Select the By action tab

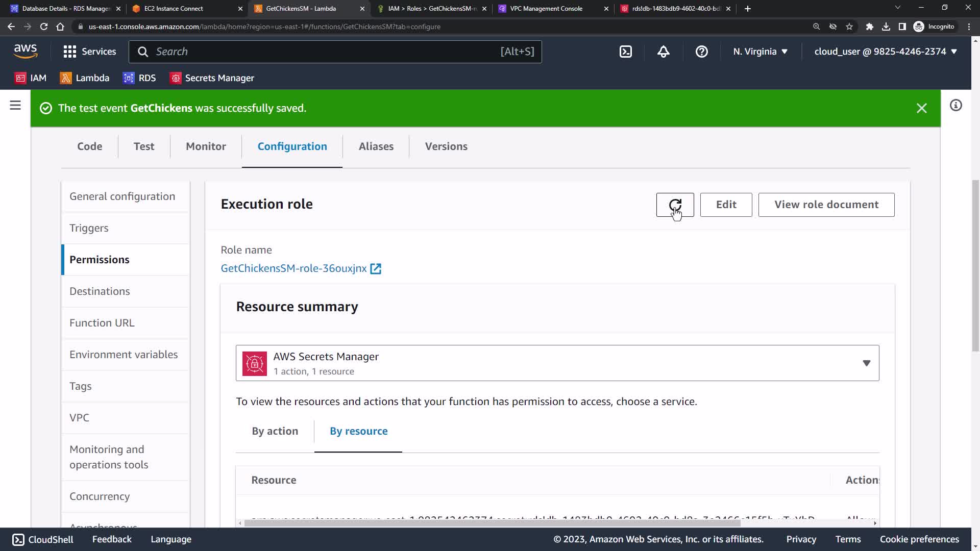coord(275,431)
